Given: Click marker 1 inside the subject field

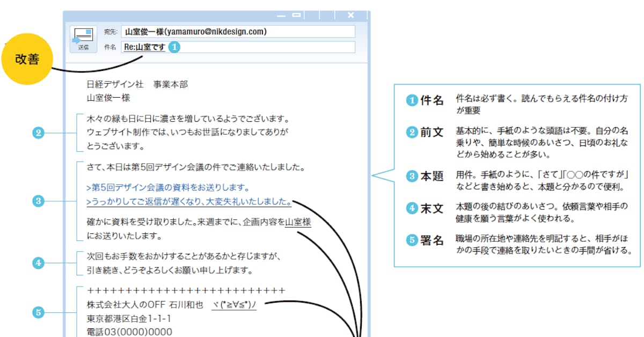Looking at the screenshot, I should [x=173, y=47].
